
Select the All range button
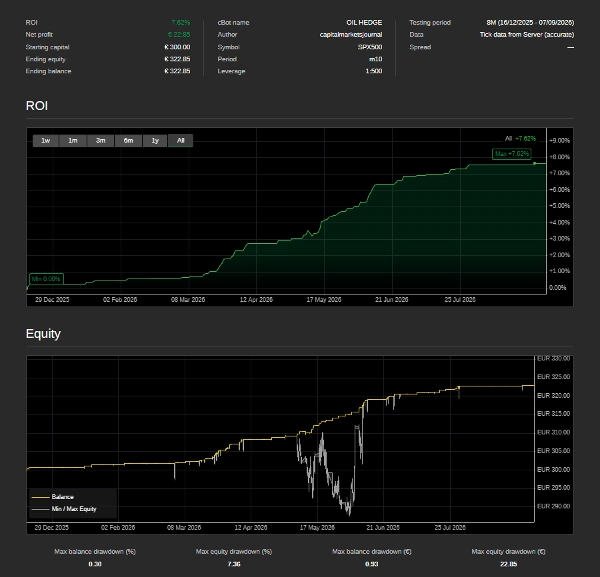[x=181, y=140]
